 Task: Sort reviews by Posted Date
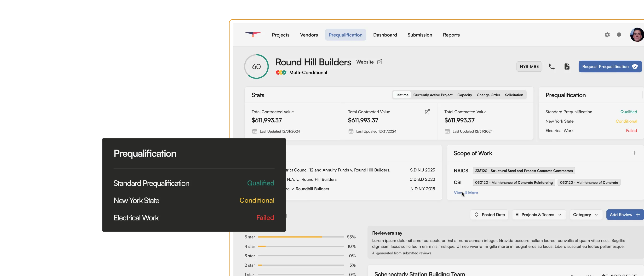pyautogui.click(x=489, y=215)
